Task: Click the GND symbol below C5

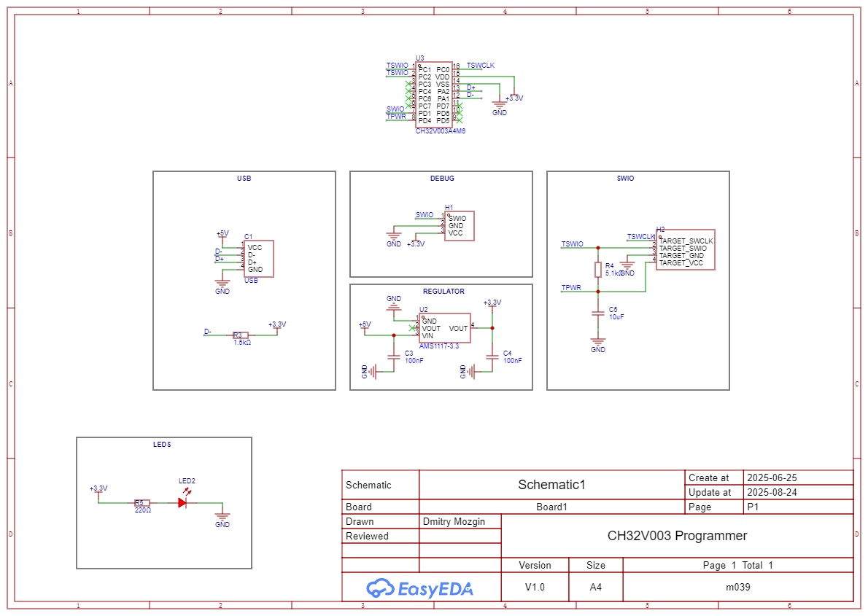Action: click(x=598, y=344)
